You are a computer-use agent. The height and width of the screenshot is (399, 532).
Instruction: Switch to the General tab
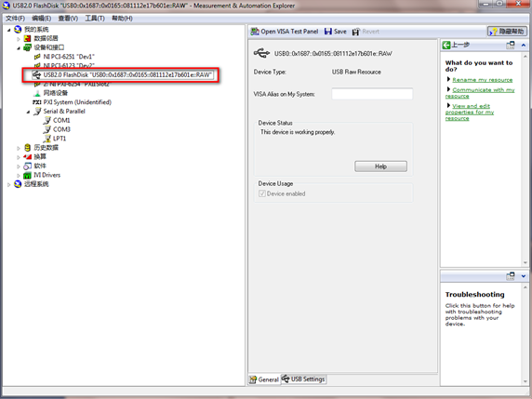click(264, 379)
